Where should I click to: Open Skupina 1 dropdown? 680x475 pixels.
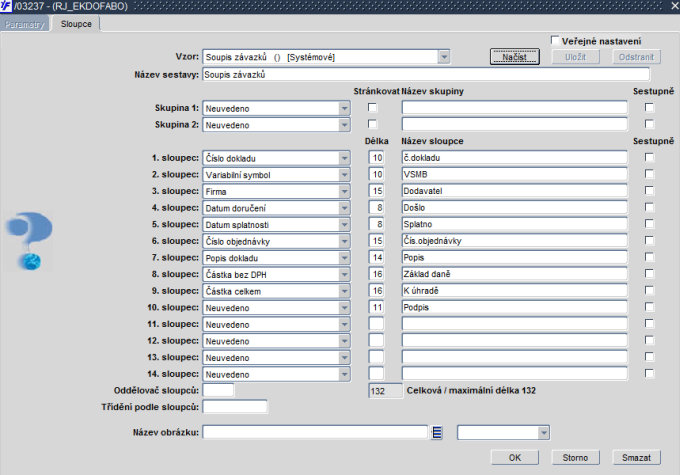(344, 108)
